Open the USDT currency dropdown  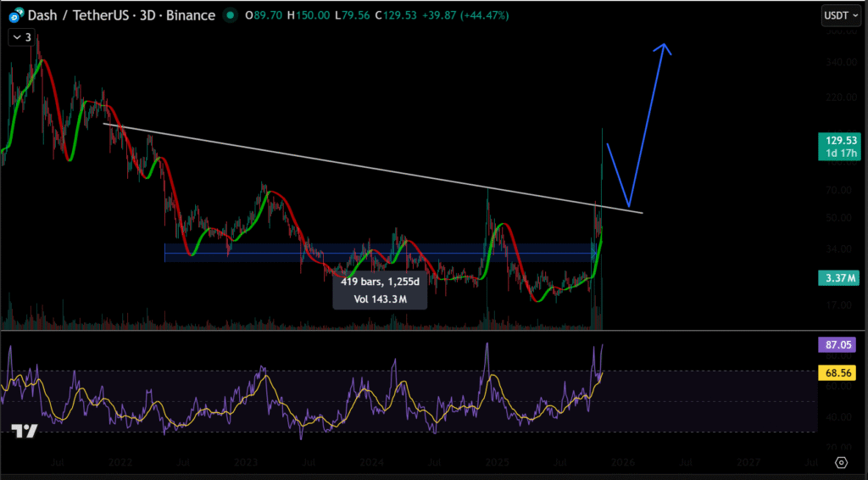[x=841, y=15]
